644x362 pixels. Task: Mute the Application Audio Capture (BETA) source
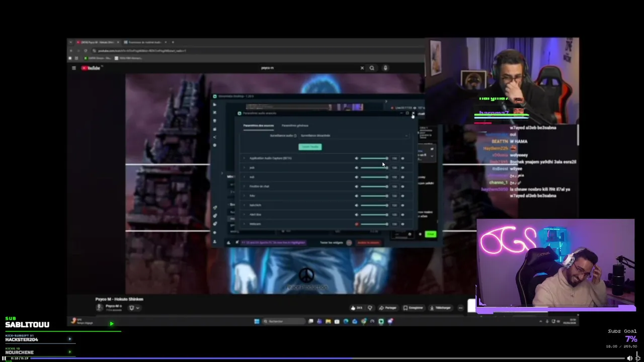pyautogui.click(x=356, y=158)
